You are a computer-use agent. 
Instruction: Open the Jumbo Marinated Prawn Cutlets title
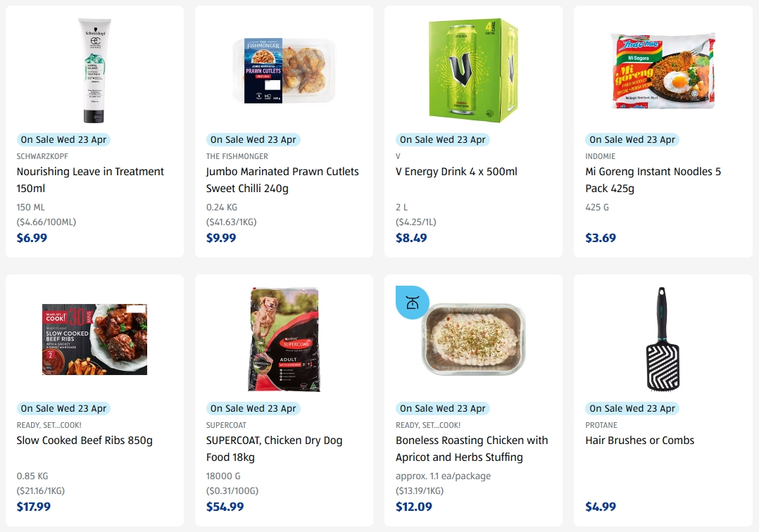point(282,180)
